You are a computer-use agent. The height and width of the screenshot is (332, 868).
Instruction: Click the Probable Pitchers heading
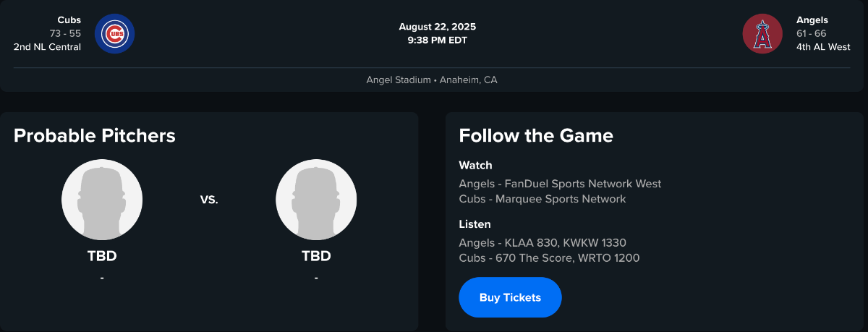click(95, 135)
